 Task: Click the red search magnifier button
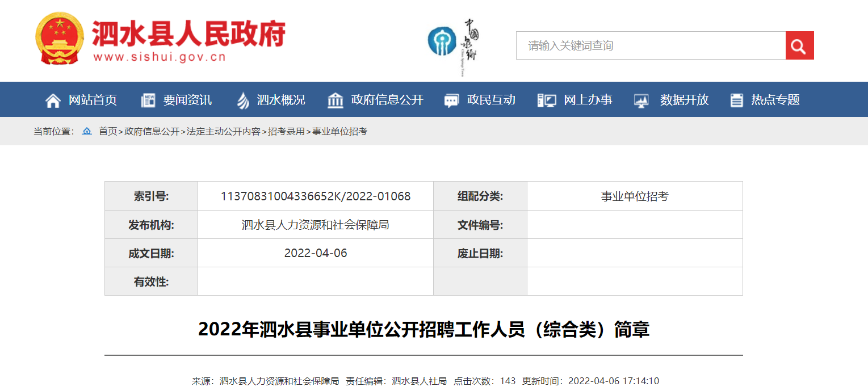pos(799,45)
